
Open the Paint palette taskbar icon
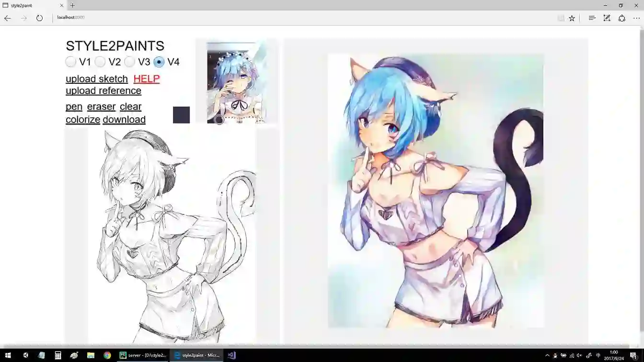click(x=74, y=355)
